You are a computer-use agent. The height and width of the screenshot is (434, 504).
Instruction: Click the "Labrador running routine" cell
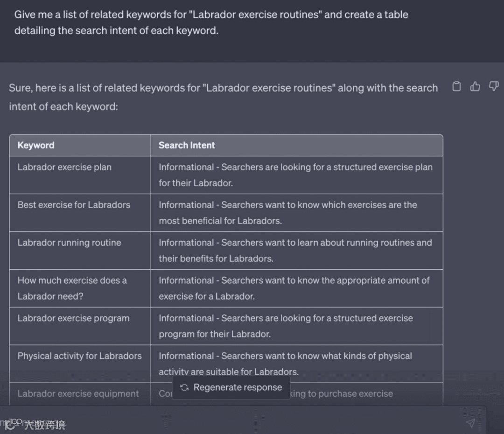click(69, 243)
